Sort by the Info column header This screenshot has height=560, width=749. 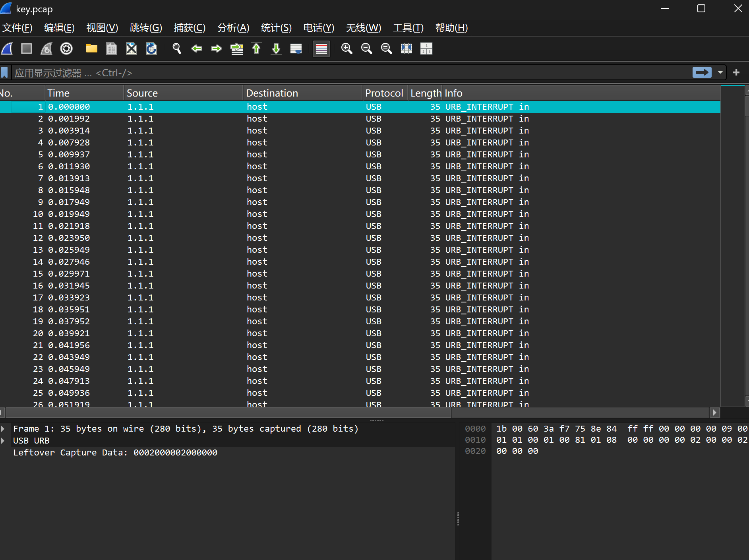tap(581, 93)
